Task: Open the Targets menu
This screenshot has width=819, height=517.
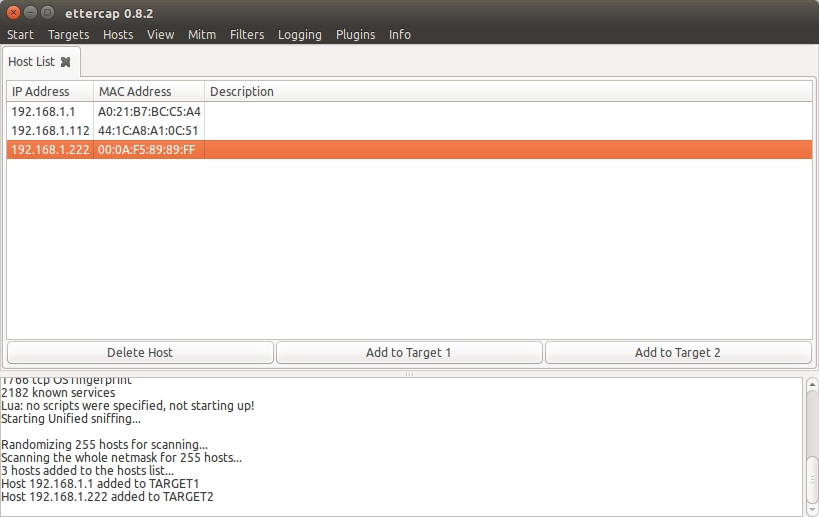Action: 68,34
